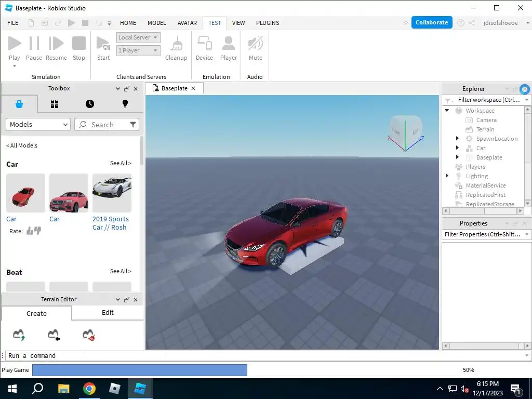Switch to the VIEW ribbon tab
532x399 pixels.
[x=238, y=23]
